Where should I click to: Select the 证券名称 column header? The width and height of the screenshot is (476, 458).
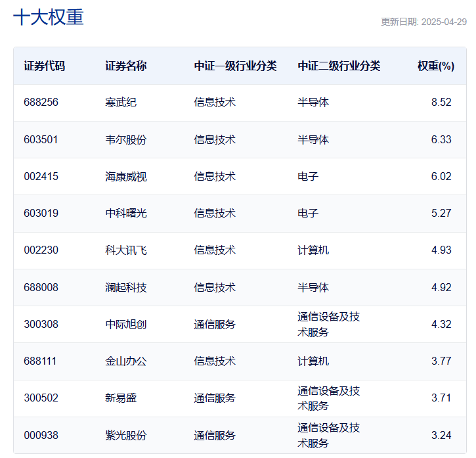126,66
